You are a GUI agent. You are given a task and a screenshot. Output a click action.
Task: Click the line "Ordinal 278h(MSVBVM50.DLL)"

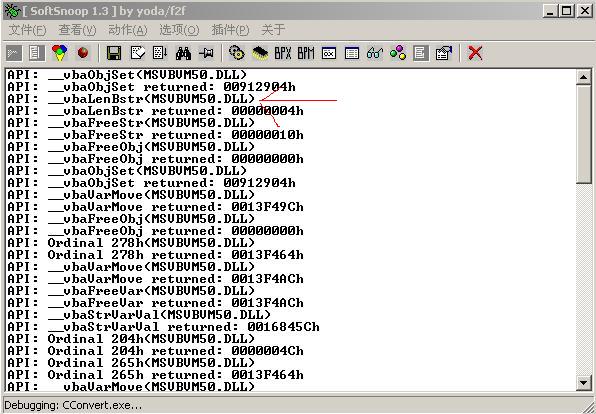(131, 243)
